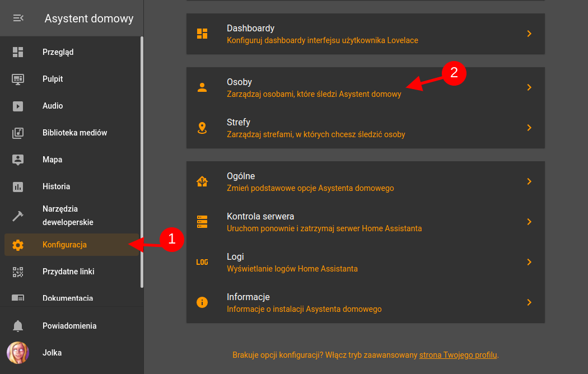The width and height of the screenshot is (588, 374).
Task: Click the Powiadomienia bell icon
Action: 18,326
